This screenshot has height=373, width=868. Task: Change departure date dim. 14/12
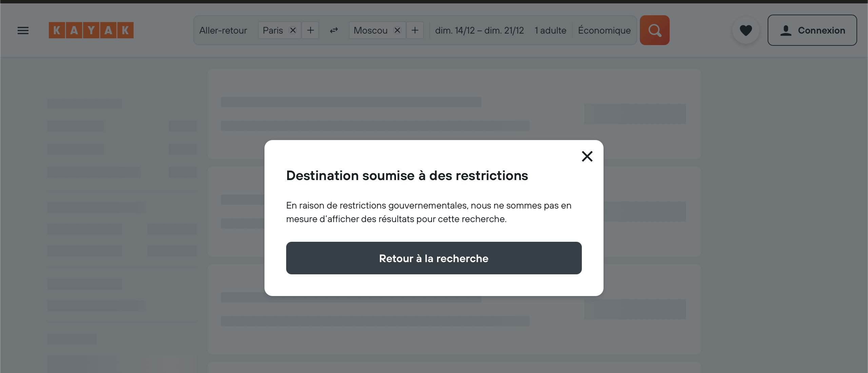click(x=455, y=30)
